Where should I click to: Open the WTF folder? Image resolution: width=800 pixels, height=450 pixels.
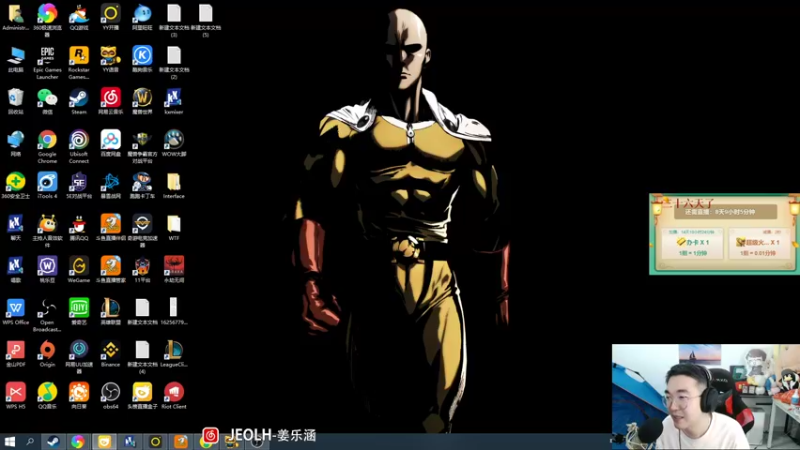pyautogui.click(x=174, y=228)
